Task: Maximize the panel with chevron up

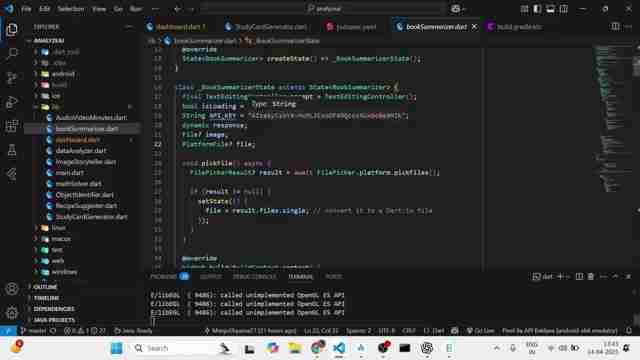Action: coord(615,276)
